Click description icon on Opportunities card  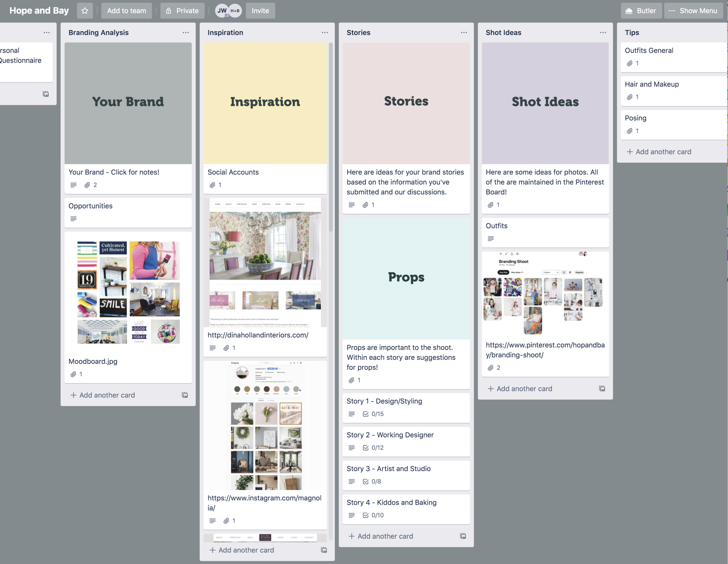tap(74, 219)
